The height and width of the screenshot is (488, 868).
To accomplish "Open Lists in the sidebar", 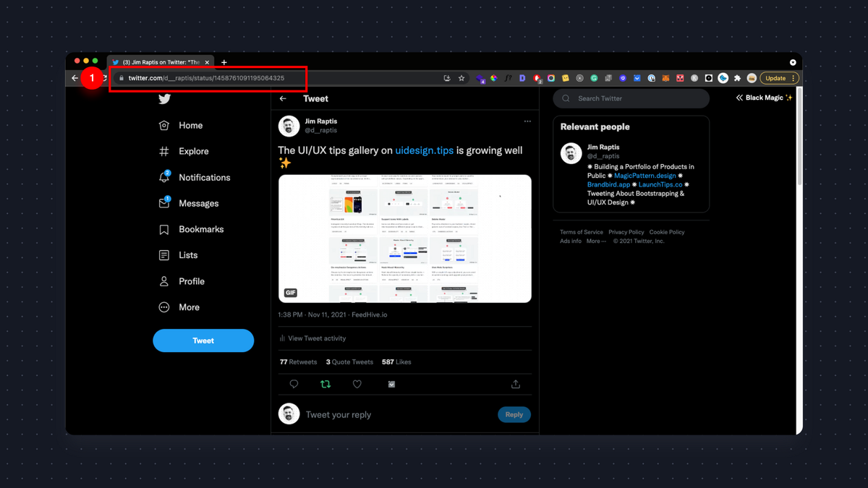I will (x=178, y=255).
